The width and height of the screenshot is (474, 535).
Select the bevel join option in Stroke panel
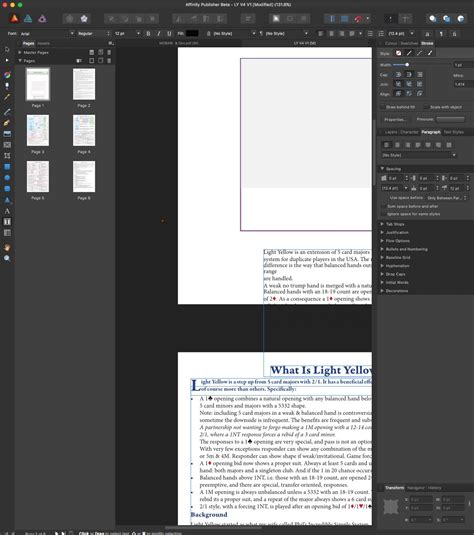[409, 84]
